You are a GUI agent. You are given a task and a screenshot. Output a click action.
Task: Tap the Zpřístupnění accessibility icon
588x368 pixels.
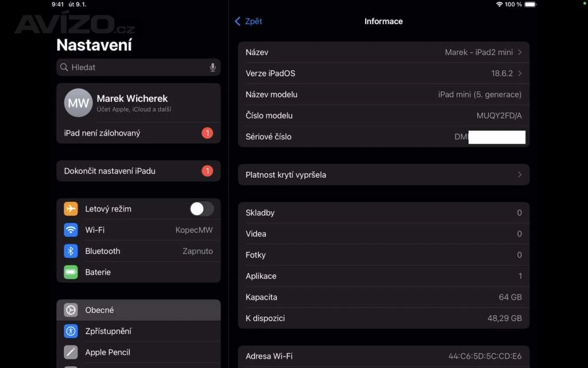(x=71, y=331)
